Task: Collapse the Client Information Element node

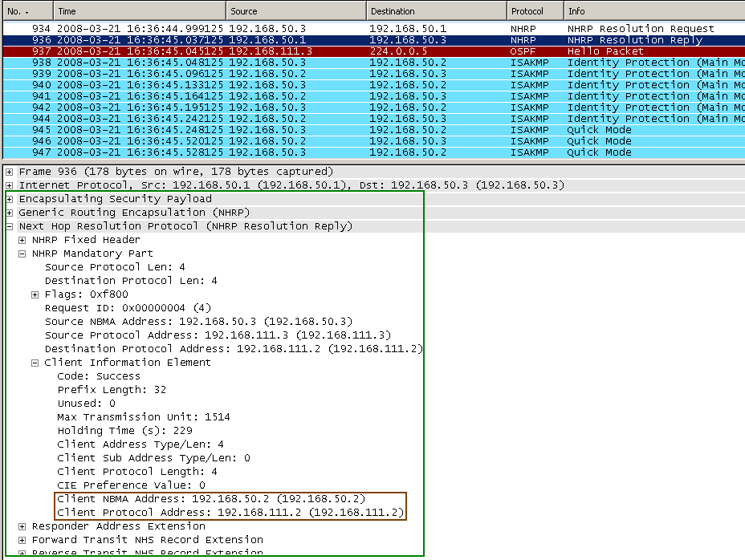Action: click(x=35, y=363)
